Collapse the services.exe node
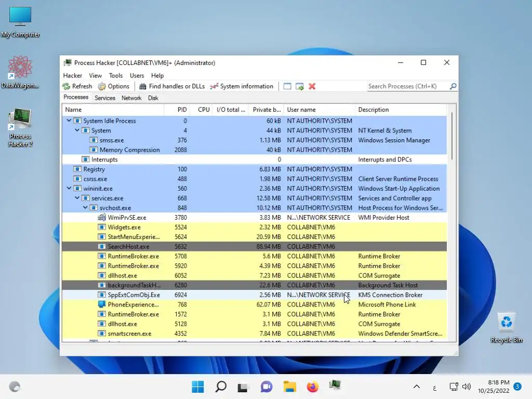The height and width of the screenshot is (399, 532). click(77, 198)
